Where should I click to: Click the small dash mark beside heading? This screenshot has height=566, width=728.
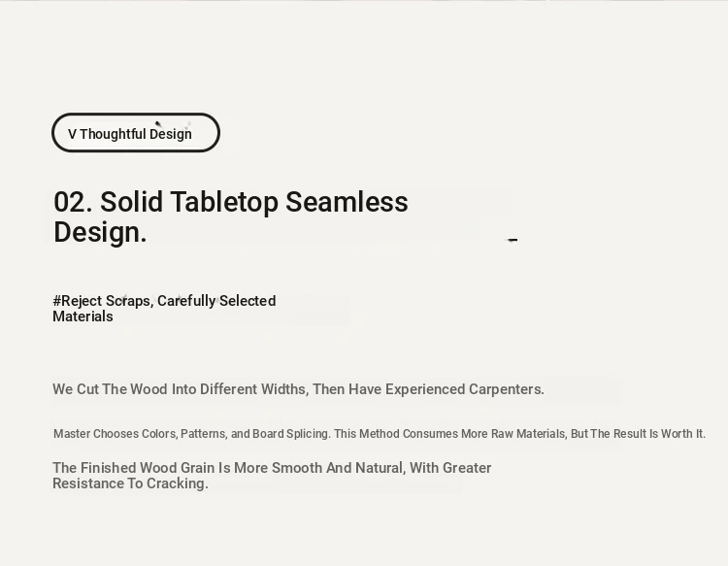pos(513,240)
